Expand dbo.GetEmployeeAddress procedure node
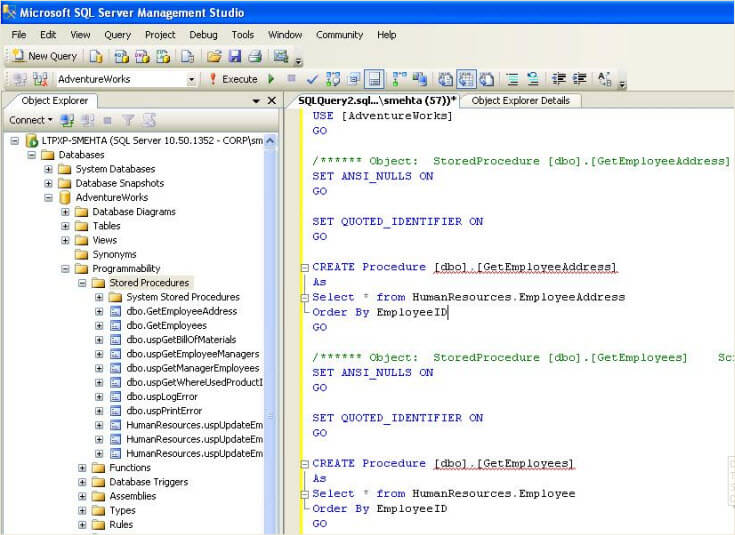Viewport: 735px width, 535px height. point(99,311)
